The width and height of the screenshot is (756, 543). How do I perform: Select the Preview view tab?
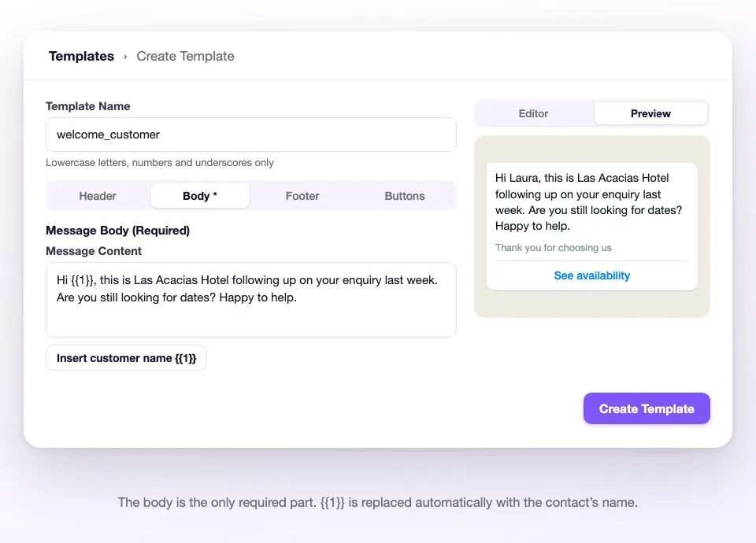[650, 113]
